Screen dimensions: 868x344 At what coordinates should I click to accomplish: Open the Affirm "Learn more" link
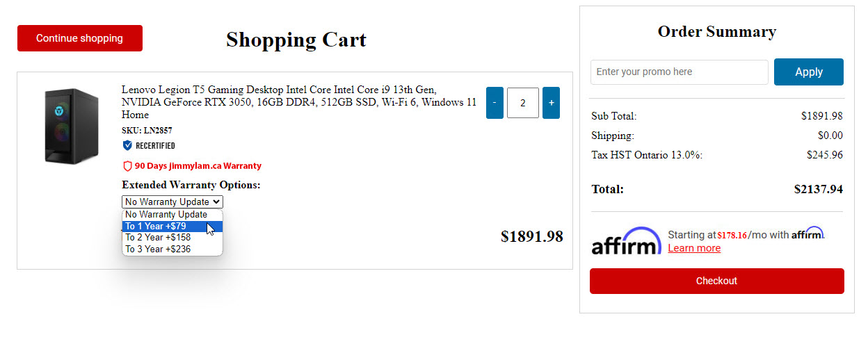coord(694,248)
